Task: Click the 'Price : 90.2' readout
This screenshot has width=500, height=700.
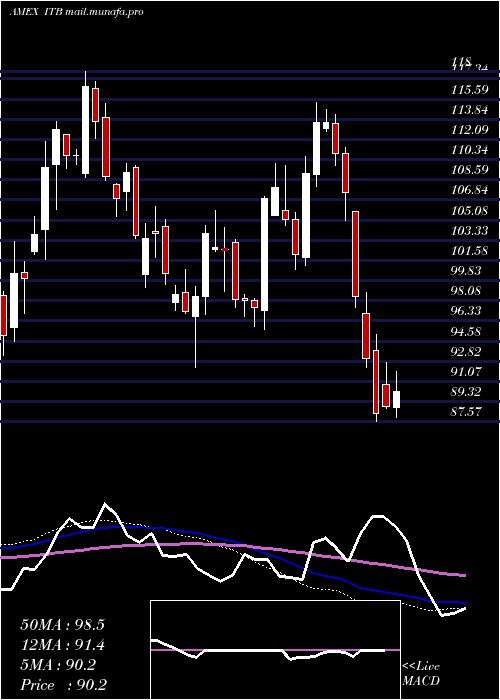Action: point(63,685)
